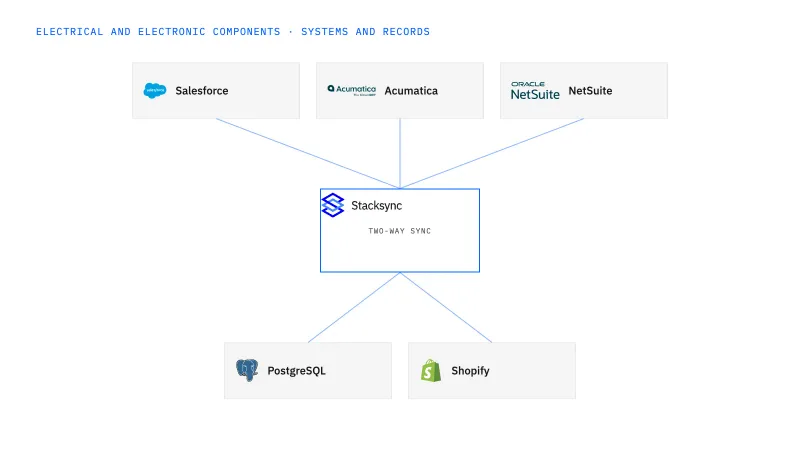The height and width of the screenshot is (450, 800).
Task: Click the Stacksync layered diamond logo
Action: pos(333,205)
